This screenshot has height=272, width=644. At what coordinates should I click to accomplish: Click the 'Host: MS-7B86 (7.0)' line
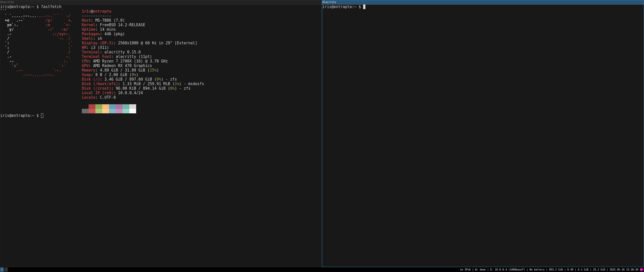click(x=103, y=20)
